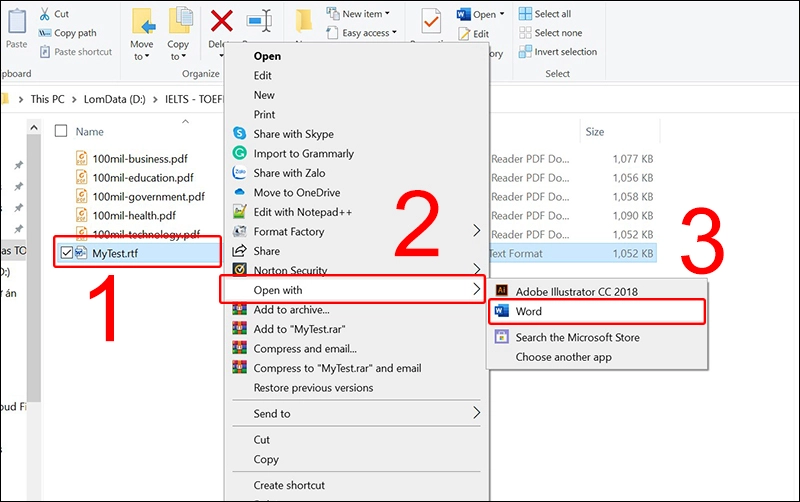The height and width of the screenshot is (502, 800).
Task: Click Select all in the ribbon
Action: pyautogui.click(x=545, y=14)
